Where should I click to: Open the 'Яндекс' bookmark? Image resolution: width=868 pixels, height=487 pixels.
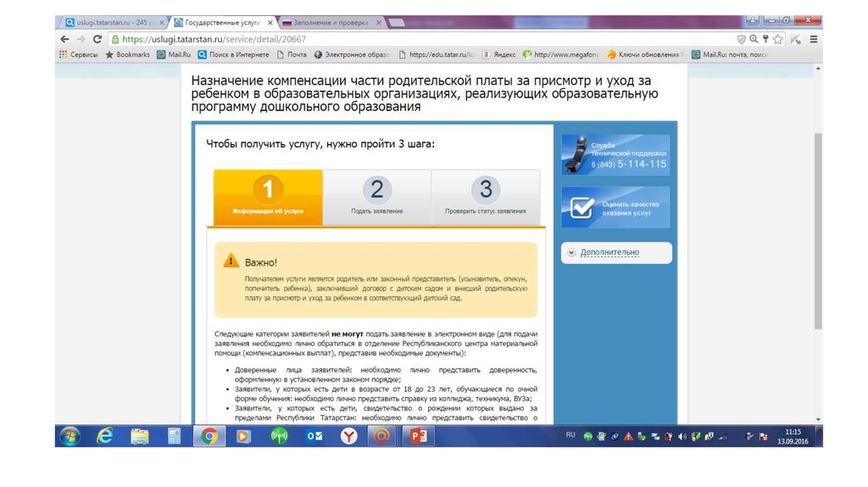pyautogui.click(x=499, y=54)
